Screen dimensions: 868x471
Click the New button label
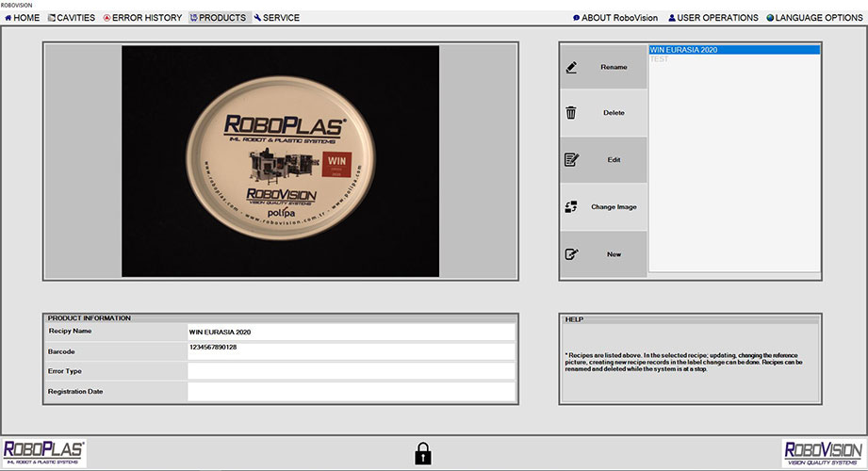tap(614, 254)
